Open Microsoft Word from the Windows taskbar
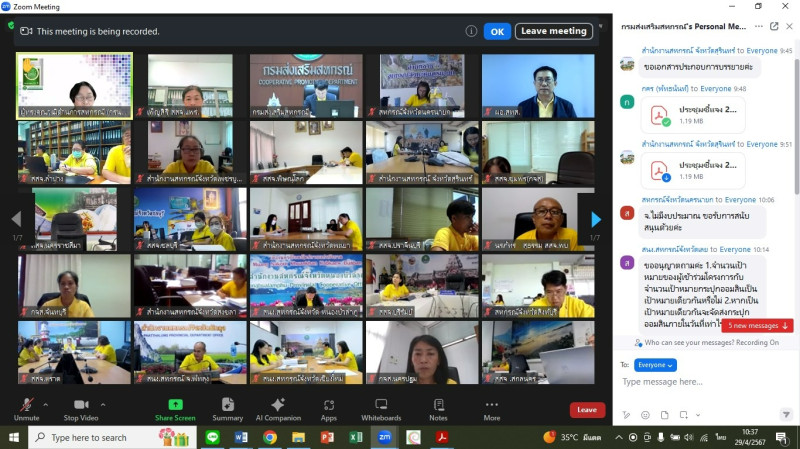This screenshot has width=800, height=449. (241, 437)
